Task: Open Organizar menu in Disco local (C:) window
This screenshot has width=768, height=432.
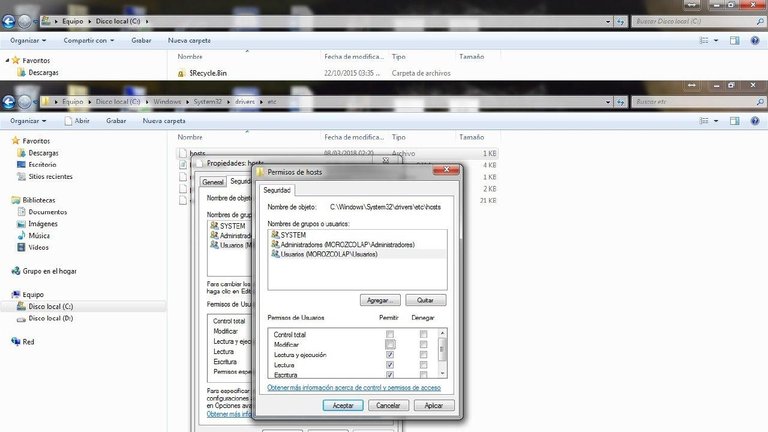Action: tap(28, 40)
